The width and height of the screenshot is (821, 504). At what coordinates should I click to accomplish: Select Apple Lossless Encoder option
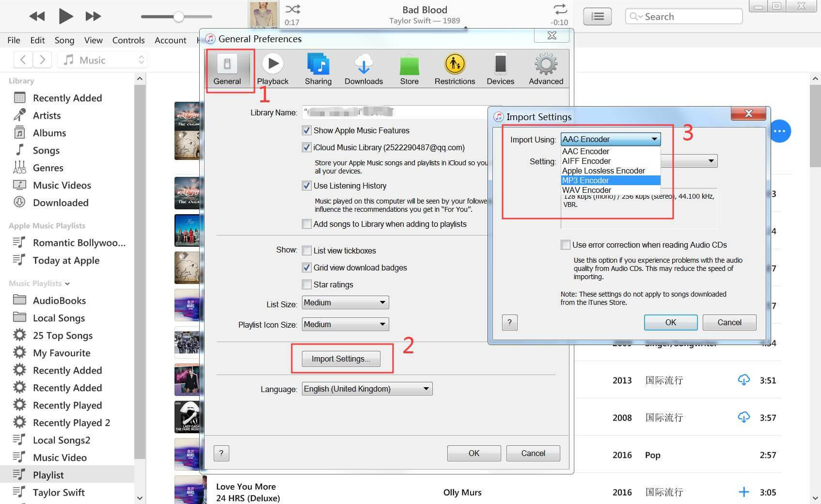pos(611,171)
